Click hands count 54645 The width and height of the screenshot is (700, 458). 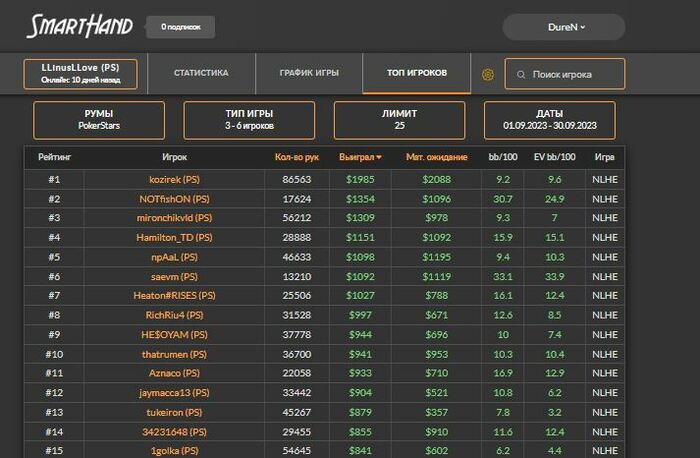point(297,451)
